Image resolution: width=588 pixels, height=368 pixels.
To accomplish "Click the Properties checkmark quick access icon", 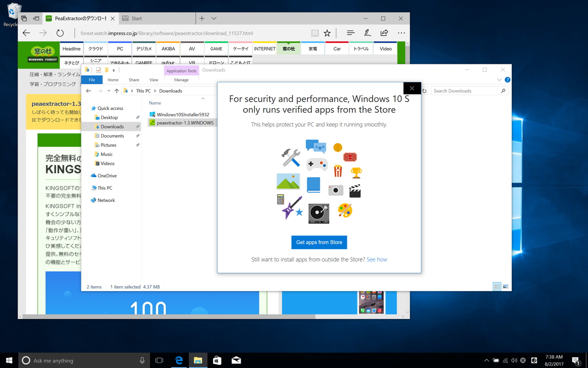I will [98, 70].
